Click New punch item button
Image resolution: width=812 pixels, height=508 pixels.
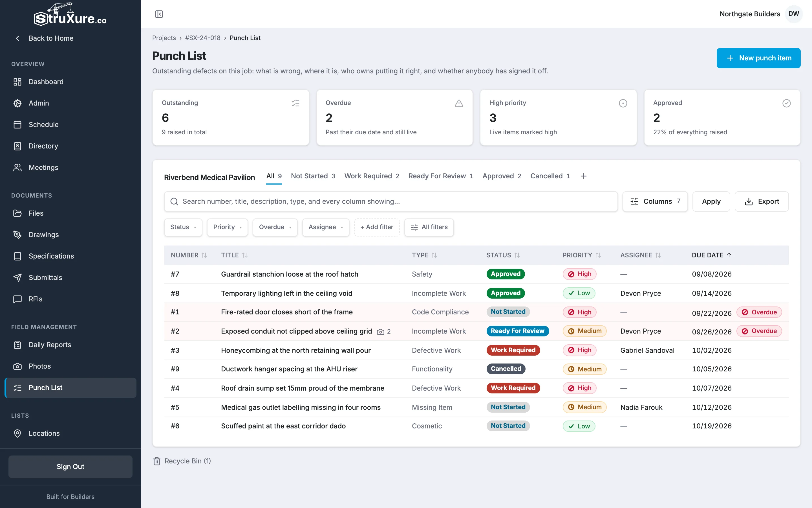tap(758, 58)
